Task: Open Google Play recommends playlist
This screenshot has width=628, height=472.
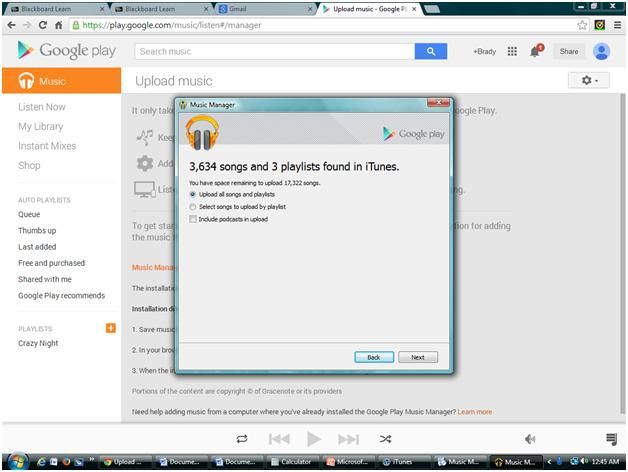Action: (x=61, y=296)
